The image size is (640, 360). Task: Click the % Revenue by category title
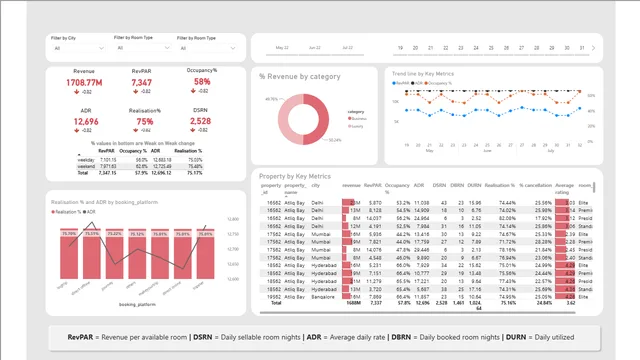(300, 76)
